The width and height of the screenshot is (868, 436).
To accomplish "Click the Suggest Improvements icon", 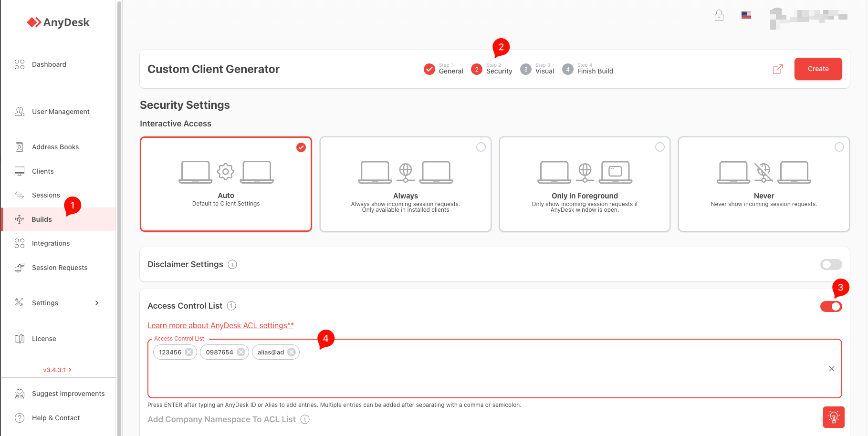I will (x=20, y=394).
